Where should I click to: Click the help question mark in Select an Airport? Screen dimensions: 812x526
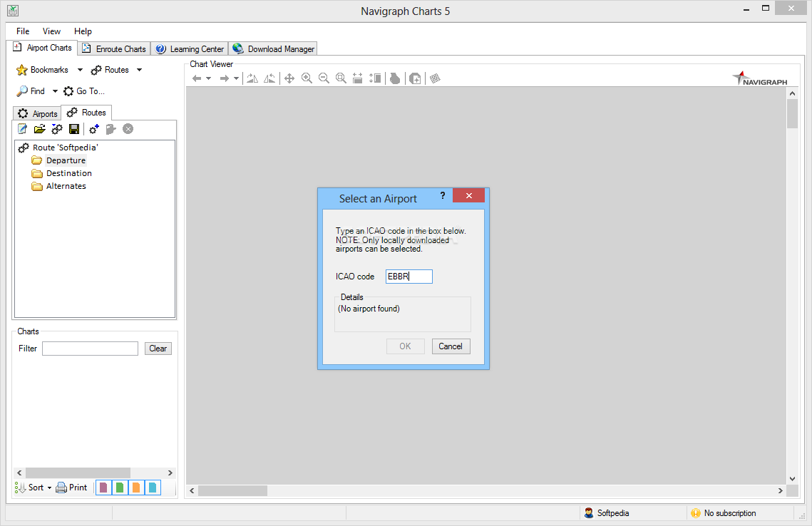pyautogui.click(x=442, y=195)
